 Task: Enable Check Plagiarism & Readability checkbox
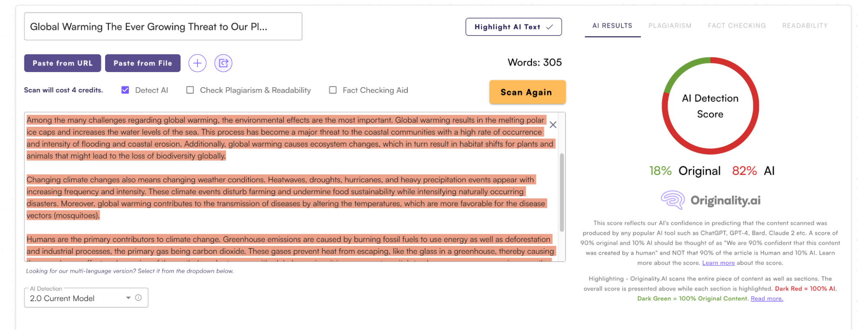point(190,90)
